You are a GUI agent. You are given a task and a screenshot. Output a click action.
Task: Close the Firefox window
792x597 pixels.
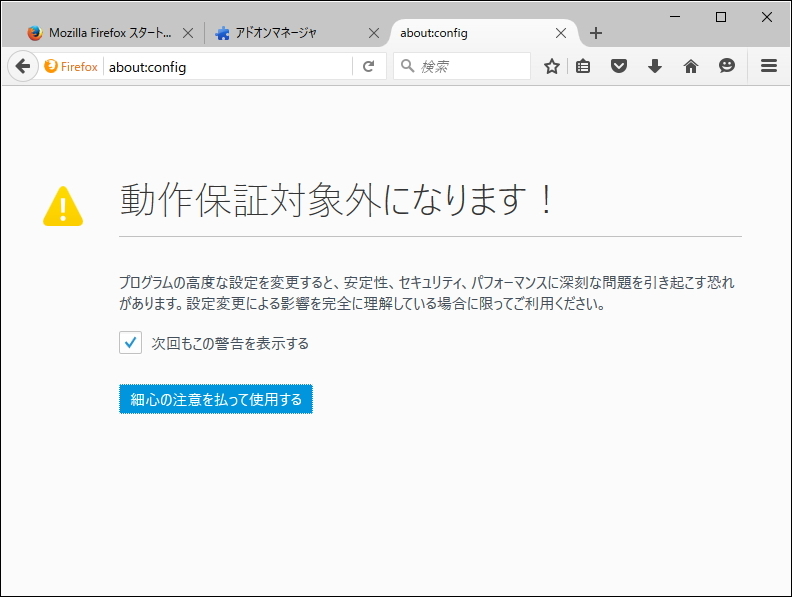pos(766,17)
